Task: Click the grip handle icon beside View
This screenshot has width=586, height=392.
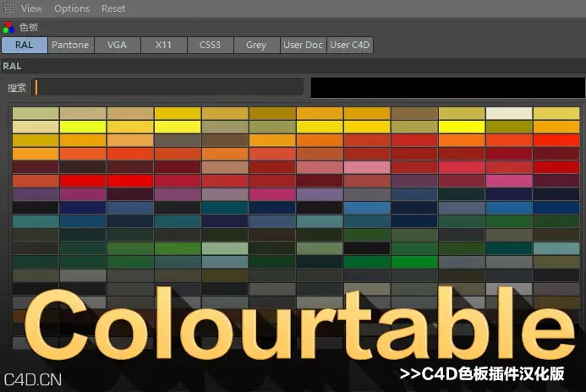Action: tap(8, 8)
